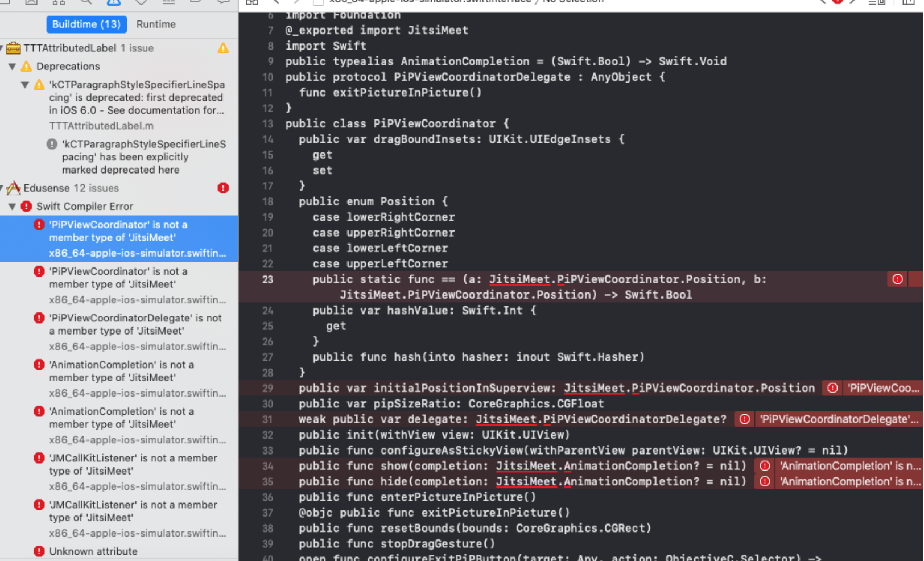Click the error icon of the highlighted PiPViewCoordinator issue

39,225
